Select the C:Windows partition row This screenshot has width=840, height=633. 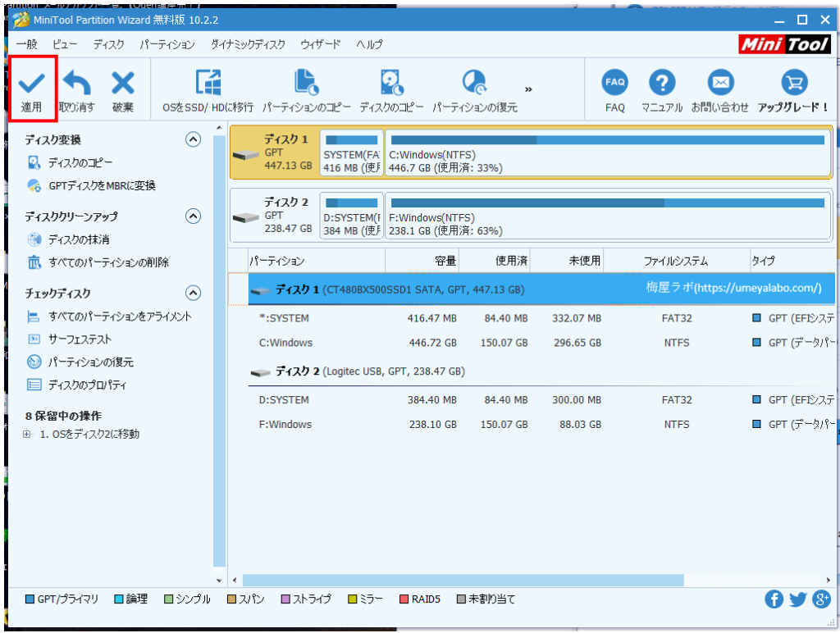point(541,343)
